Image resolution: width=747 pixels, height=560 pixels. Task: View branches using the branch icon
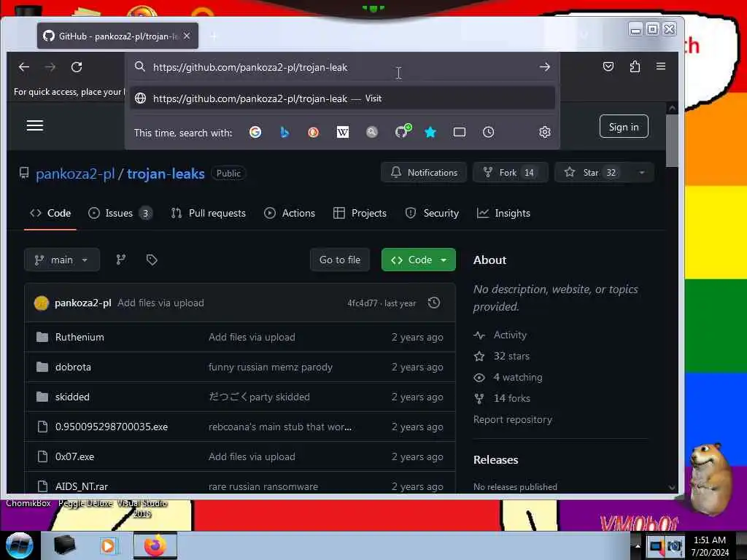121,260
